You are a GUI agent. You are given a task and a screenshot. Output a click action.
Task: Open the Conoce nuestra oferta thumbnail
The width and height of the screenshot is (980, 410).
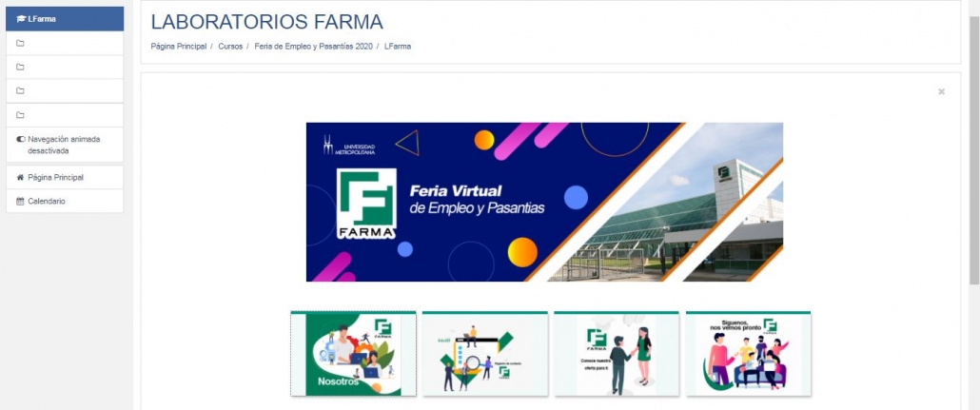(x=617, y=353)
